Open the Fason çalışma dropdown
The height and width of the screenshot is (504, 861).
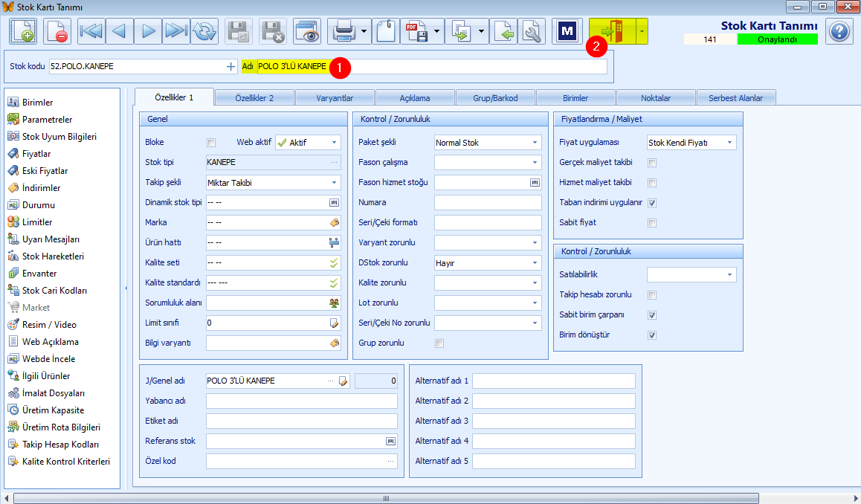535,162
